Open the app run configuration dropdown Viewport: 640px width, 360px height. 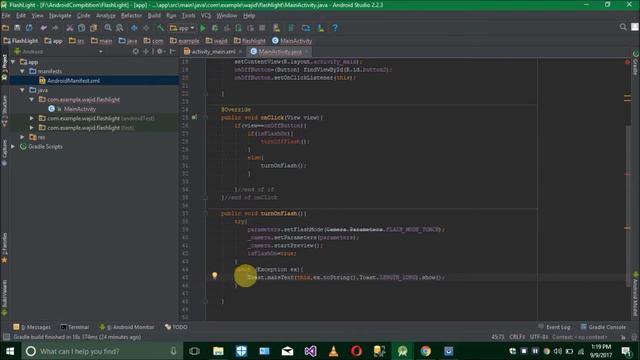182,28
